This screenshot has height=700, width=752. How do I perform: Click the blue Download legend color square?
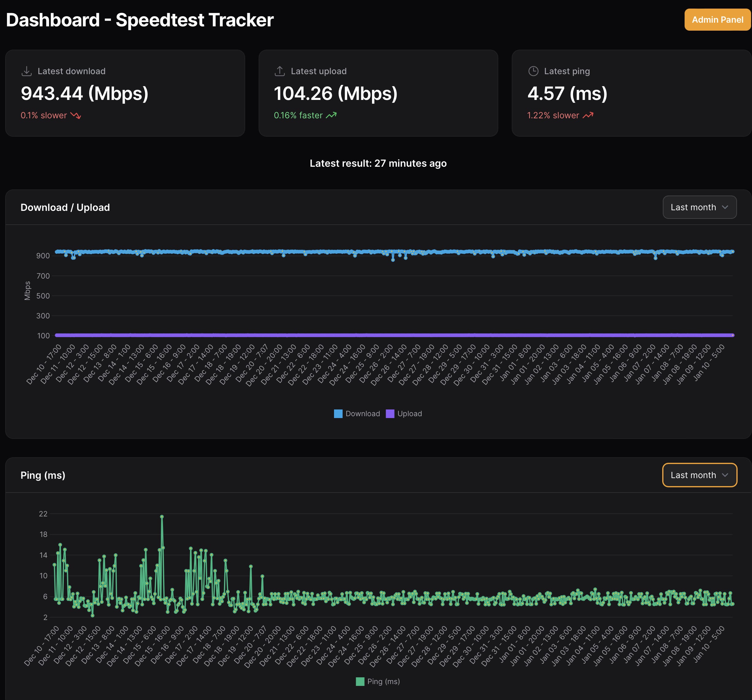pos(338,413)
